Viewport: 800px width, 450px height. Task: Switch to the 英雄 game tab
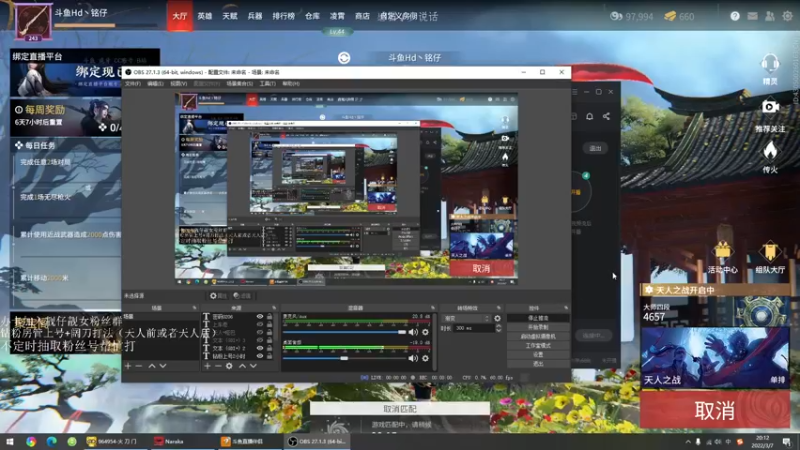[205, 16]
